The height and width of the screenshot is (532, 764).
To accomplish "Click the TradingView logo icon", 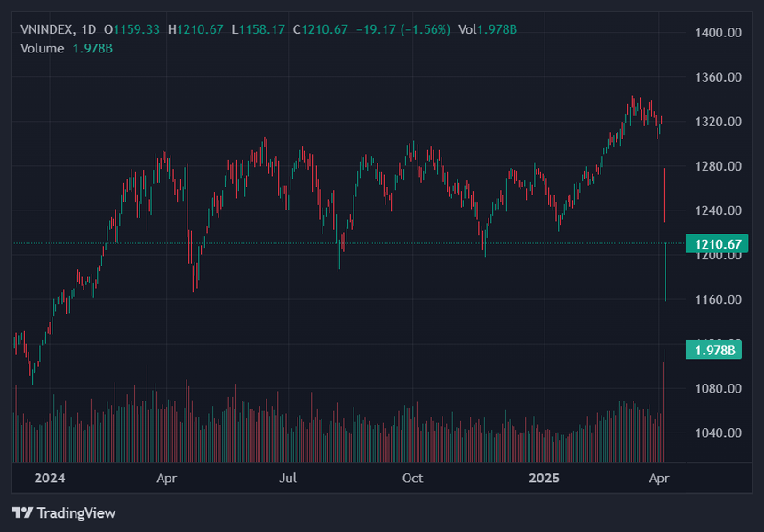I will coord(21,513).
